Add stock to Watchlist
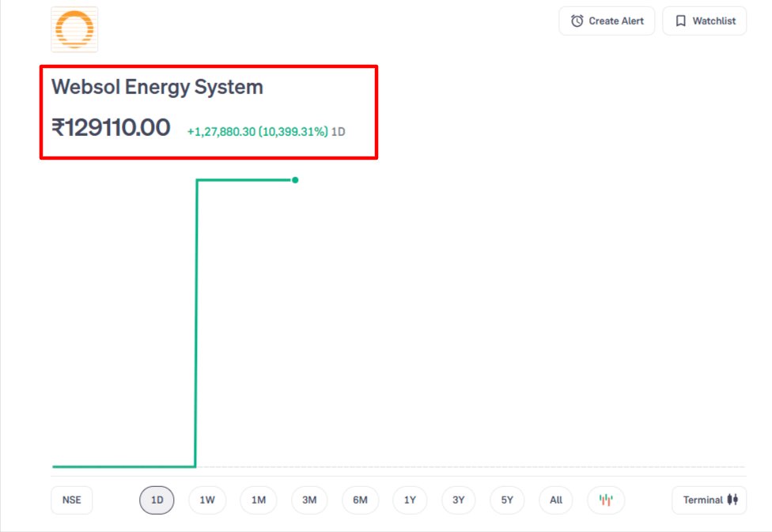This screenshot has width=772, height=532. [705, 21]
